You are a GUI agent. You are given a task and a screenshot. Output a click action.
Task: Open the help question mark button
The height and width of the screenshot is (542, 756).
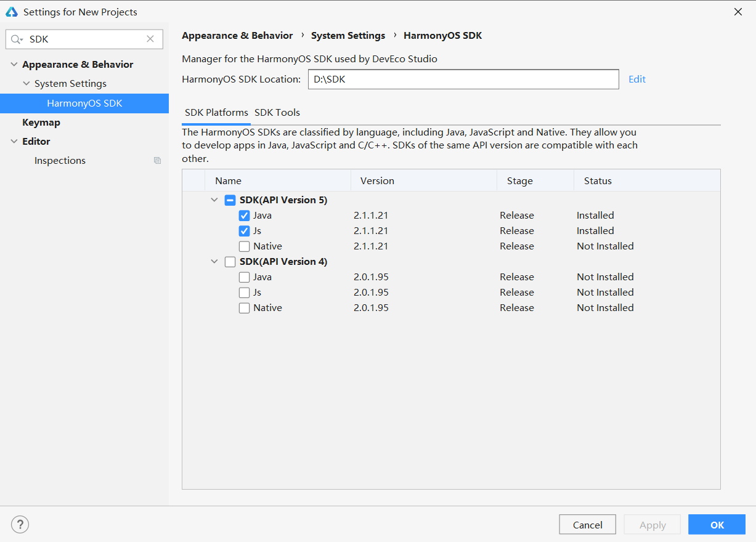(x=20, y=525)
